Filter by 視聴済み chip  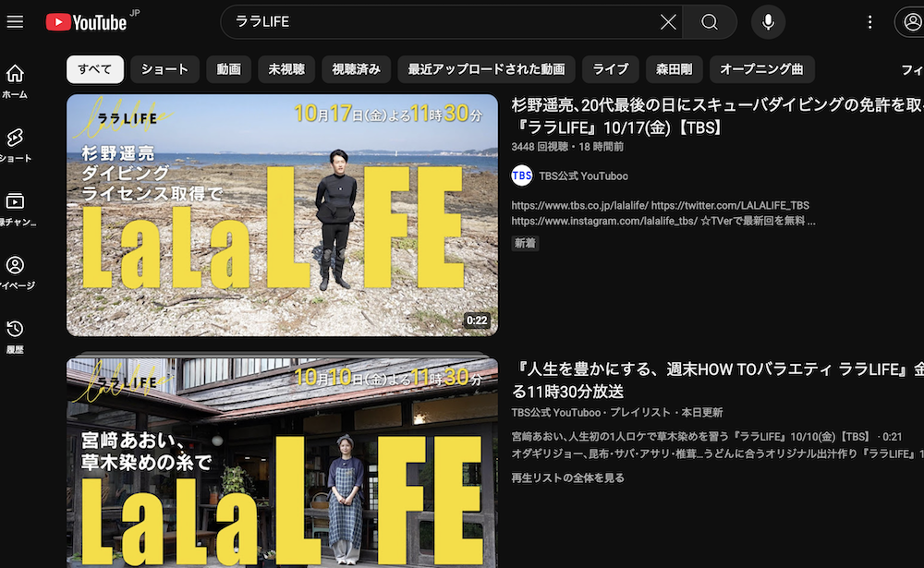pos(356,69)
